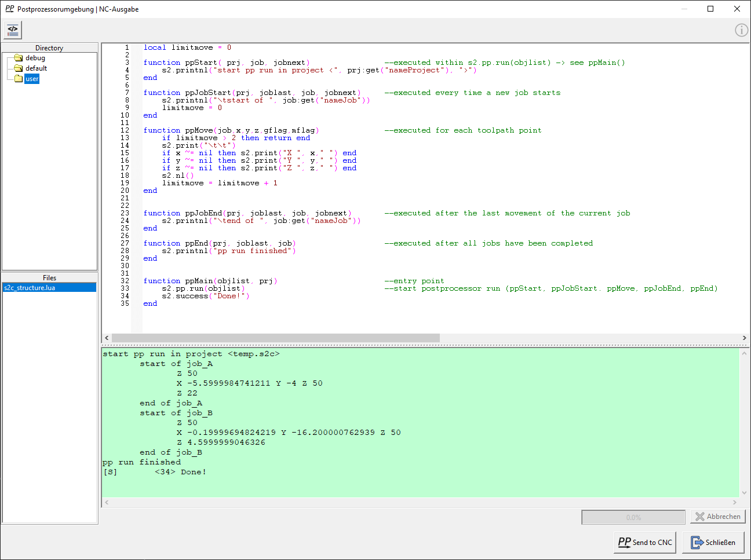Viewport: 751px width, 560px height.
Task: Click output line 'Z 4.5999999046326'
Action: [x=221, y=442]
